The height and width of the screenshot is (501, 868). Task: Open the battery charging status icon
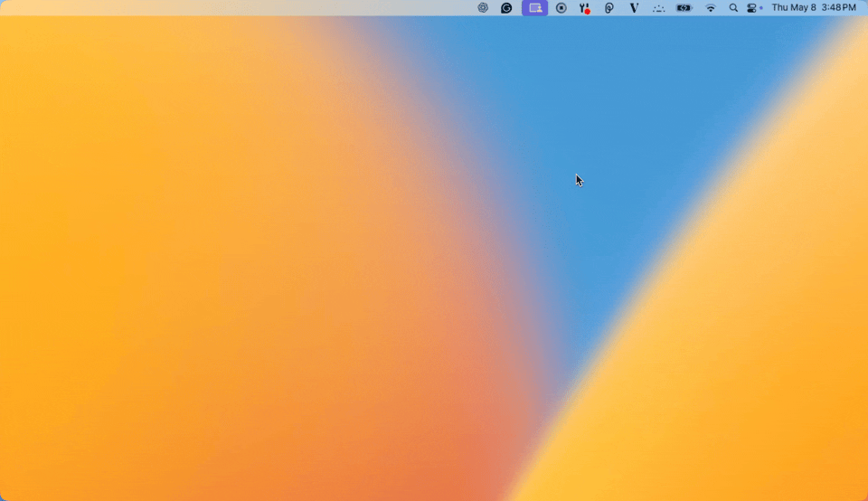click(x=684, y=8)
